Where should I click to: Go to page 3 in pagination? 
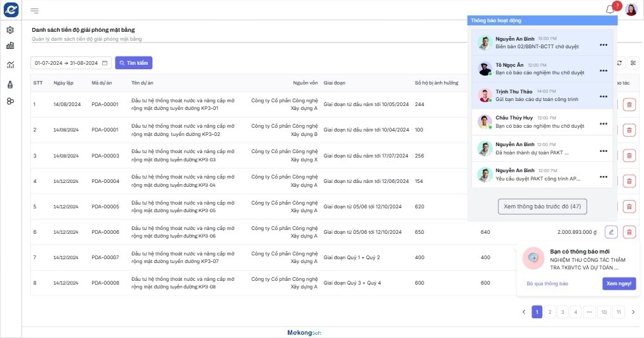point(562,312)
